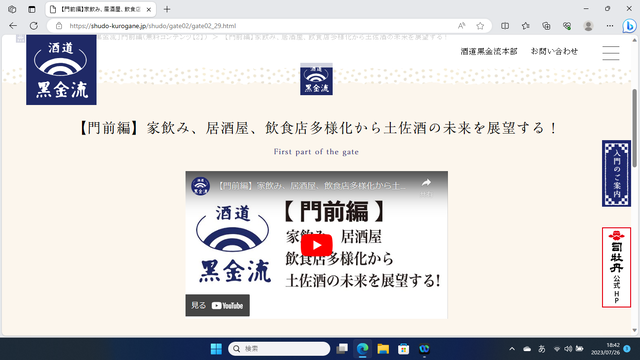Open the favorites list

525,26
